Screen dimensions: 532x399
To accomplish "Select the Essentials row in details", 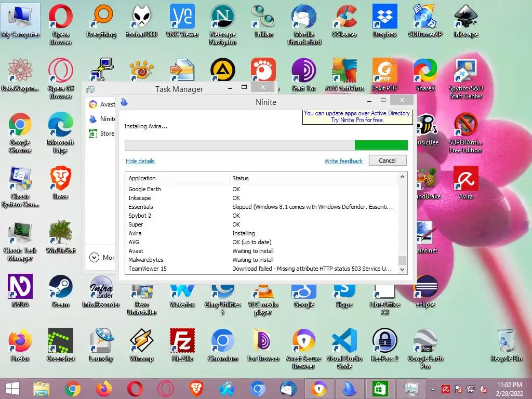I will [262, 207].
